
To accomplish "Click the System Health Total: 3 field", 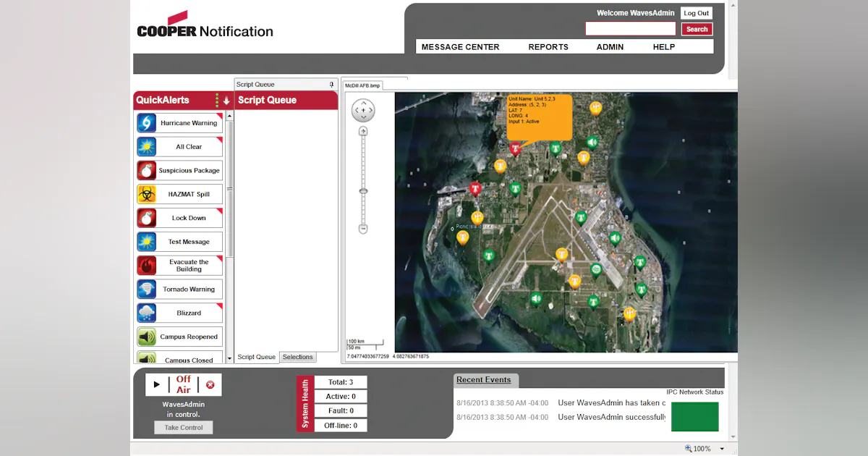I will 341,382.
